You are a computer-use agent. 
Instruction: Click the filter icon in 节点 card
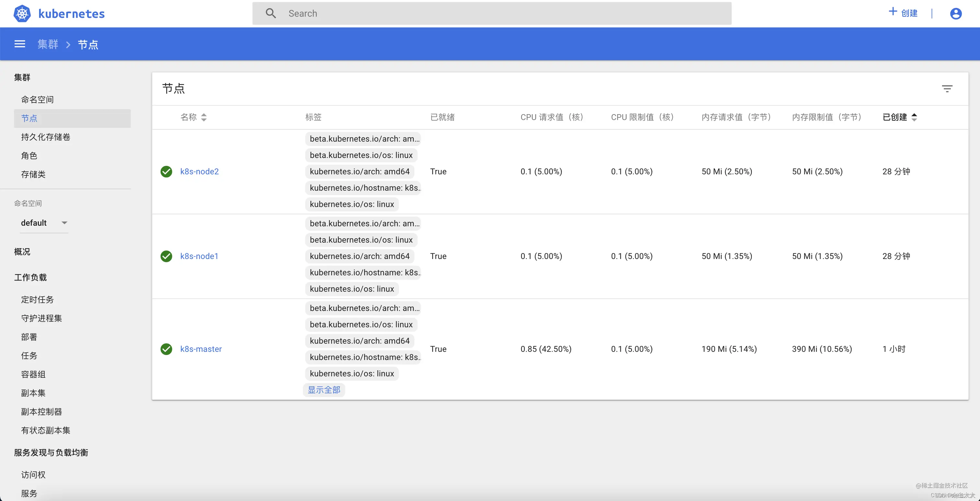point(947,89)
